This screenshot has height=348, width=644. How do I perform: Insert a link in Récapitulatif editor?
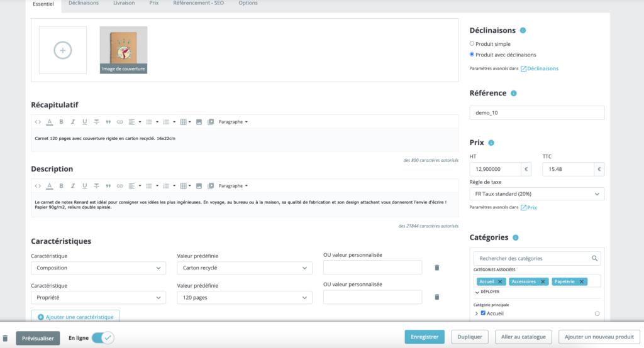[119, 122]
